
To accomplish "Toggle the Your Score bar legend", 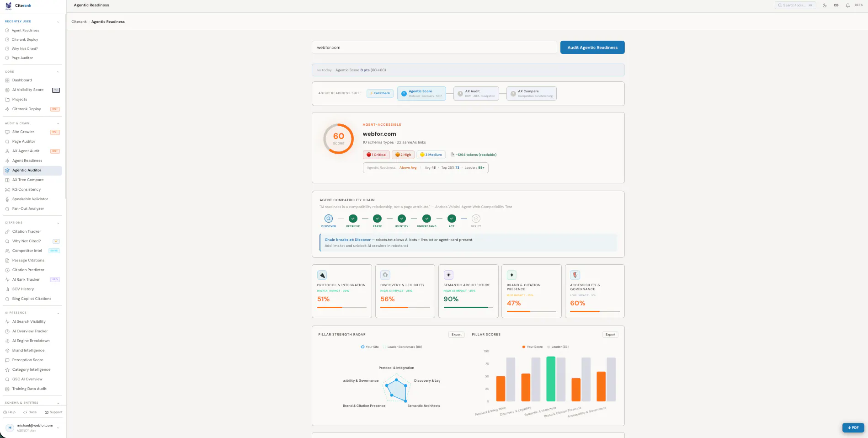I will (x=533, y=347).
